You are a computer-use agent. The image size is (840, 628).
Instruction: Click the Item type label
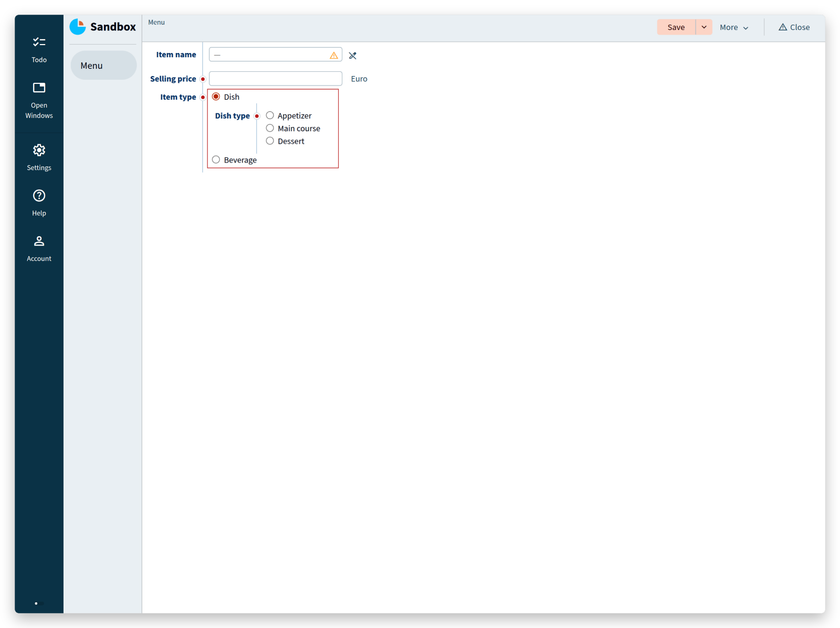(x=178, y=97)
